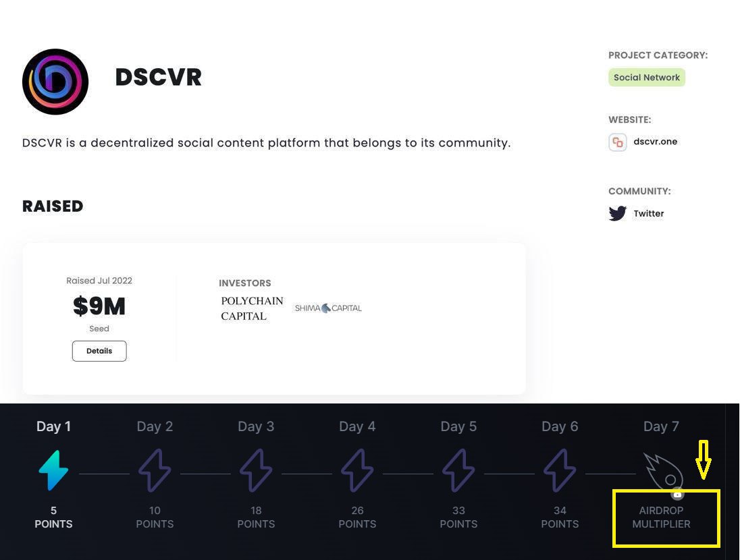
Task: Open the Twitter community link
Action: coord(648,213)
